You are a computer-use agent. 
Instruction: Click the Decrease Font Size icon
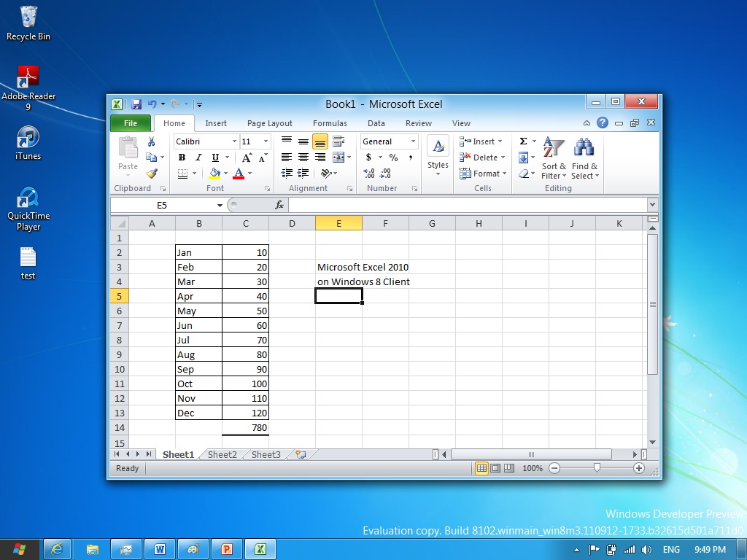tap(263, 157)
